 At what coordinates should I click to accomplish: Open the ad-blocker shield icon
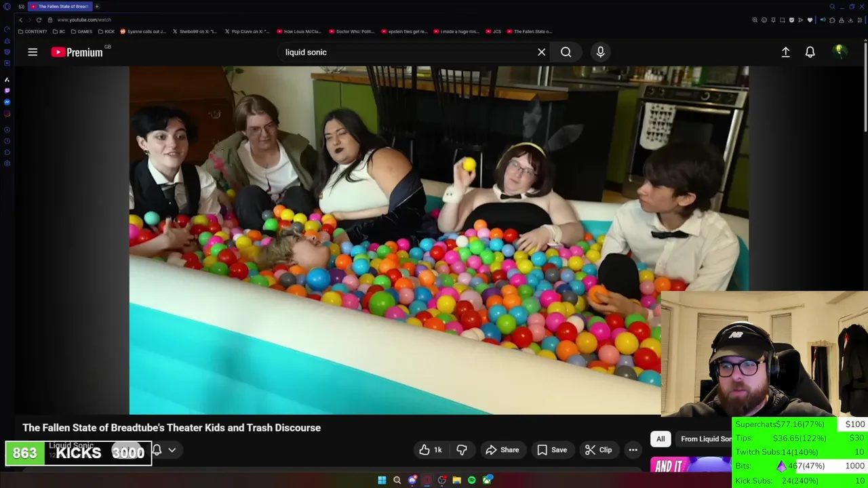pyautogui.click(x=791, y=20)
